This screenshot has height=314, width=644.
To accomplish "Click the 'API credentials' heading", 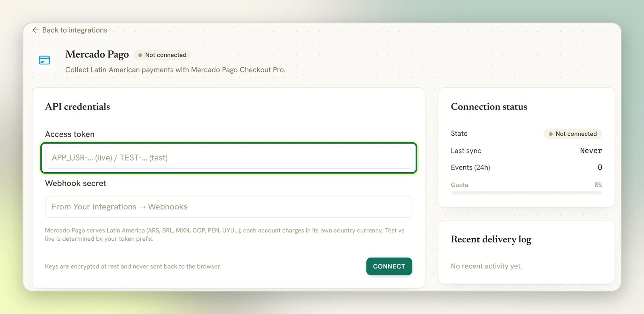I will (x=77, y=107).
